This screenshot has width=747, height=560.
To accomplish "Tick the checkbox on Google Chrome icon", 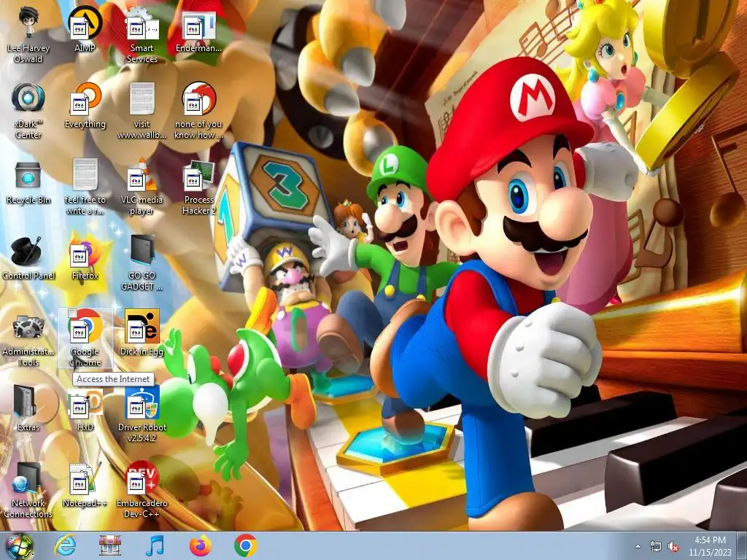I will 72,313.
